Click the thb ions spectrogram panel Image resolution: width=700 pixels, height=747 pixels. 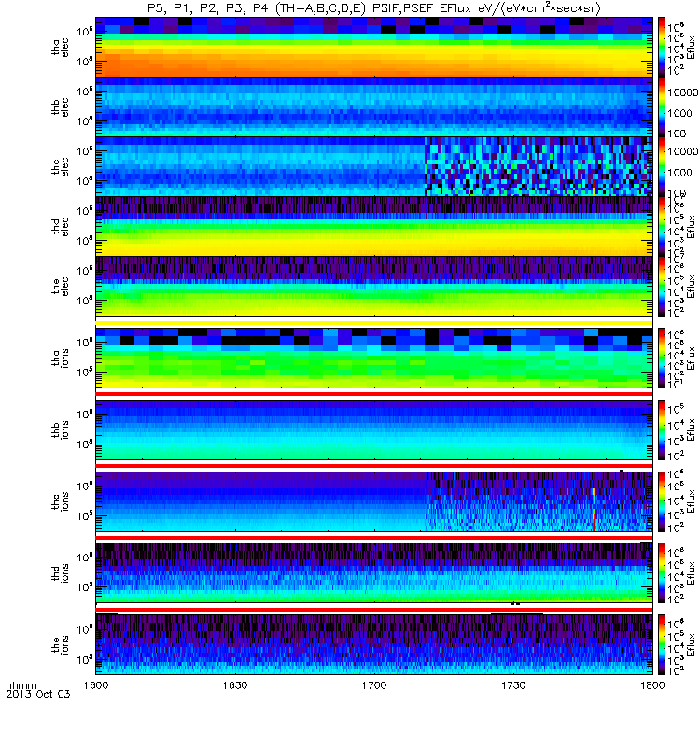point(374,430)
